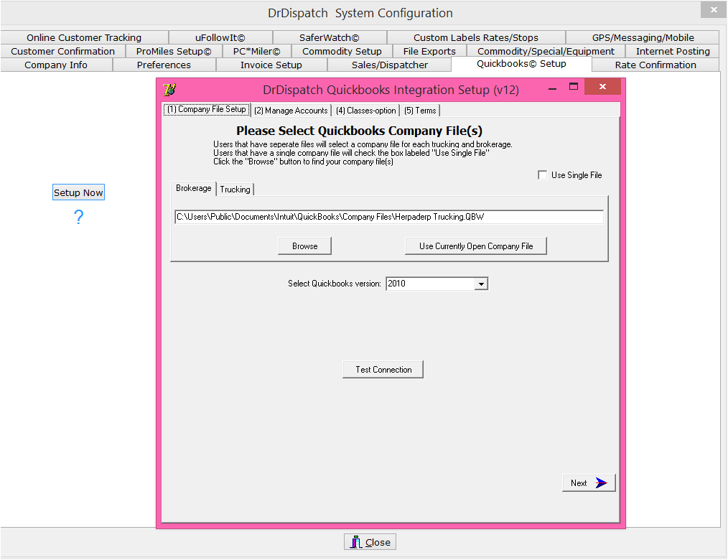Maximize the Quickbooks Integration Setup dialog
Viewport: 728px width, 560px height.
point(574,86)
